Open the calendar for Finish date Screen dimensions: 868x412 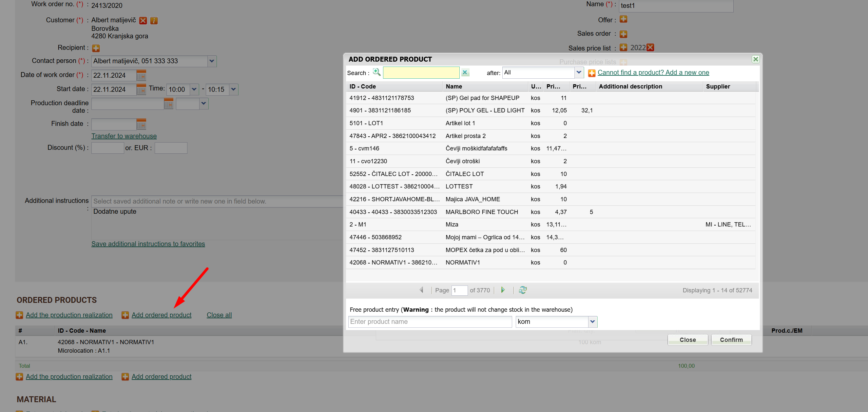141,124
